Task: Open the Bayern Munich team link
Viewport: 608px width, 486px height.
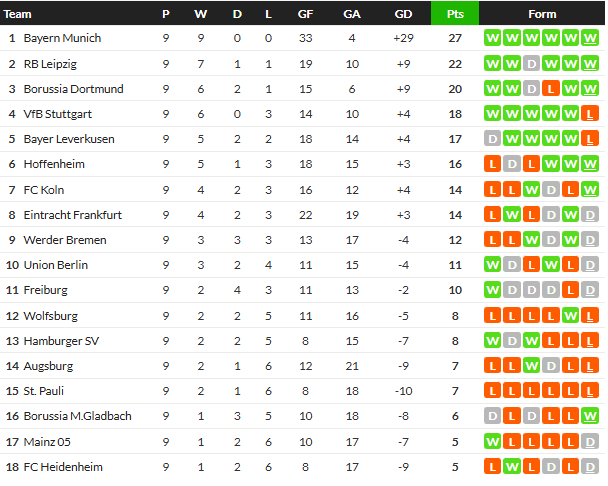Action: (62, 38)
